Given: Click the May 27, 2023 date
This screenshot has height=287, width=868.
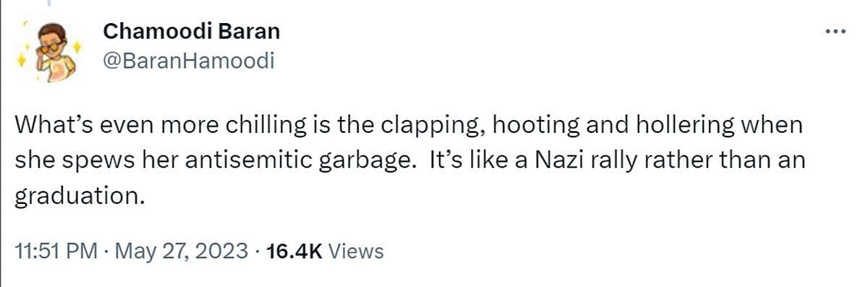Looking at the screenshot, I should pos(182,251).
